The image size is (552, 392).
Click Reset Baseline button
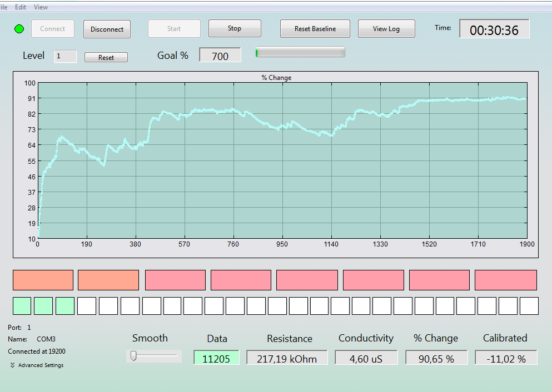point(315,29)
